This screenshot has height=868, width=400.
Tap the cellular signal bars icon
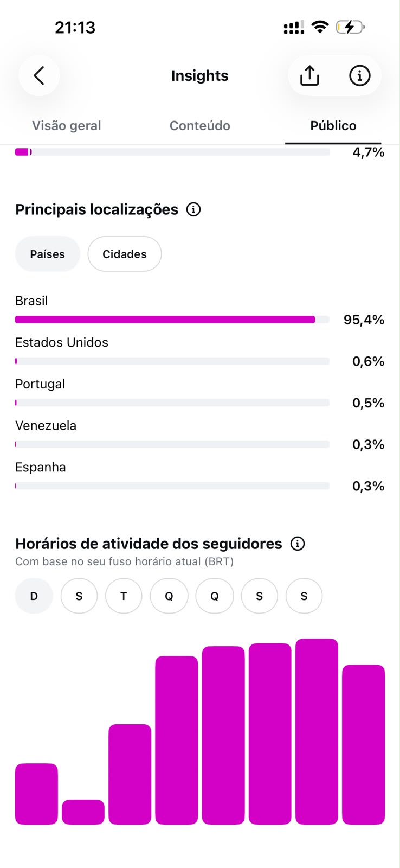pyautogui.click(x=294, y=27)
